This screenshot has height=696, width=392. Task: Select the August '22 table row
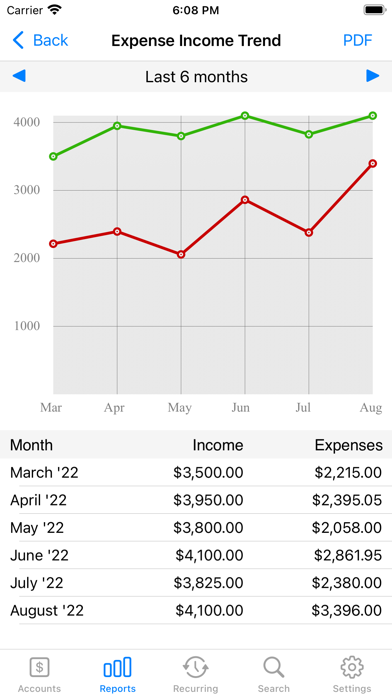196,610
